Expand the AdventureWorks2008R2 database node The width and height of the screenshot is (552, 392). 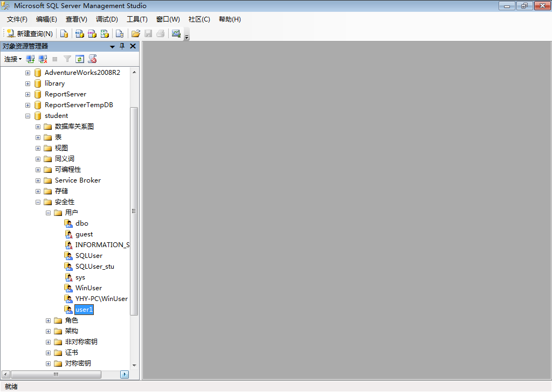[28, 73]
